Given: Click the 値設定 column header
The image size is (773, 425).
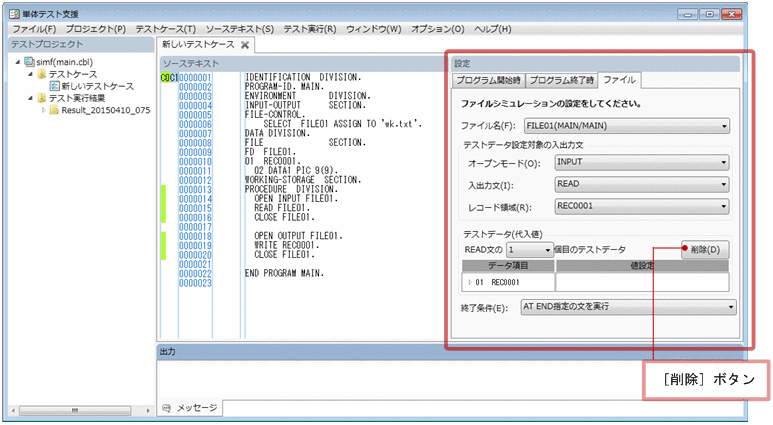Looking at the screenshot, I should [642, 266].
